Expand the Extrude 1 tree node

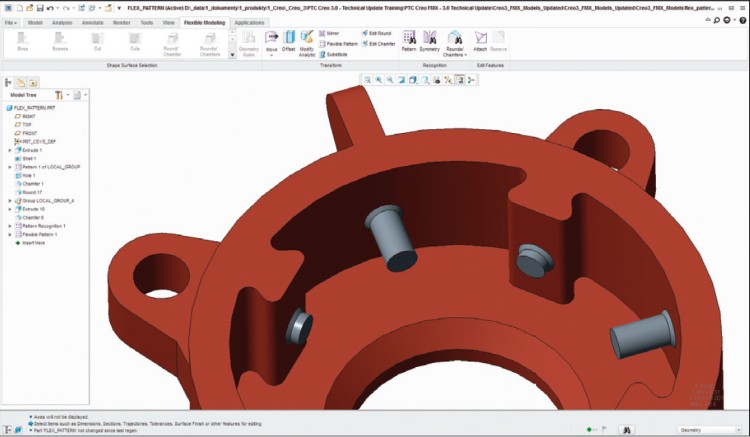(x=10, y=150)
